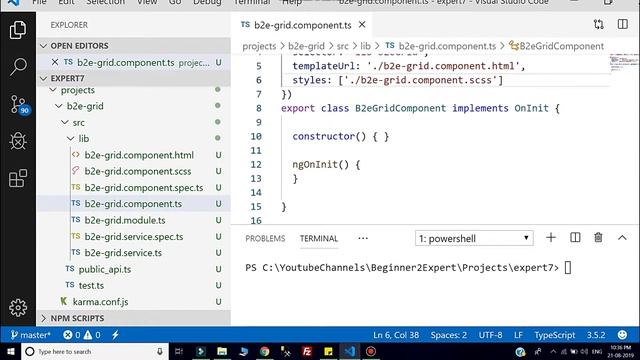Close b2e-grid.component.ts in Open Editors list

pos(55,62)
